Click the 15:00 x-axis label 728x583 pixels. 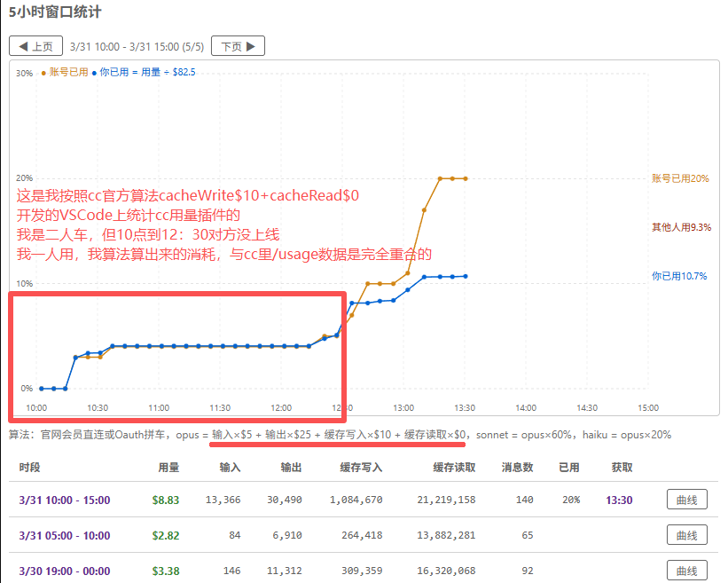point(648,408)
